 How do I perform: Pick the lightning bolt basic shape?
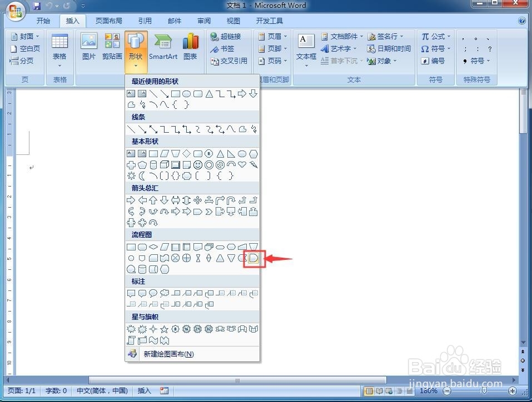253,165
